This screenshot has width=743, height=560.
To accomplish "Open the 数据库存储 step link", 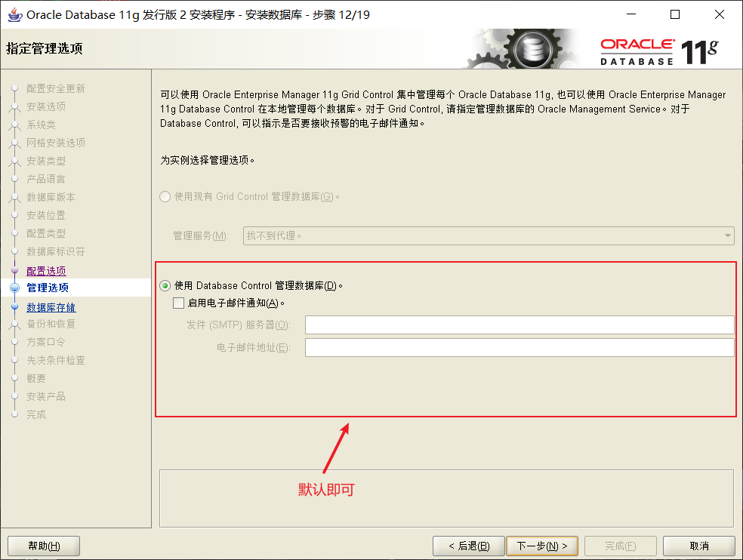I will 51,307.
